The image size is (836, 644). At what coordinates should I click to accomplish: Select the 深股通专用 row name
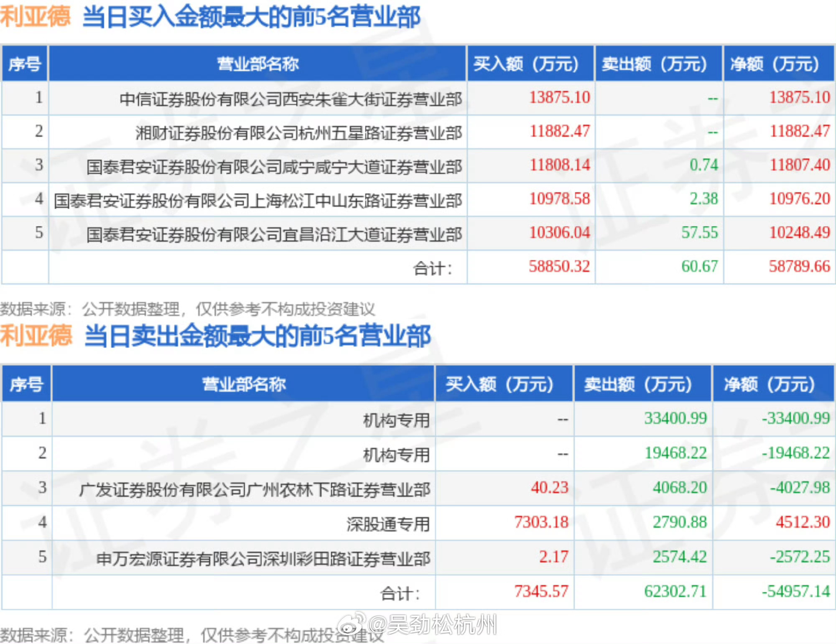(388, 524)
